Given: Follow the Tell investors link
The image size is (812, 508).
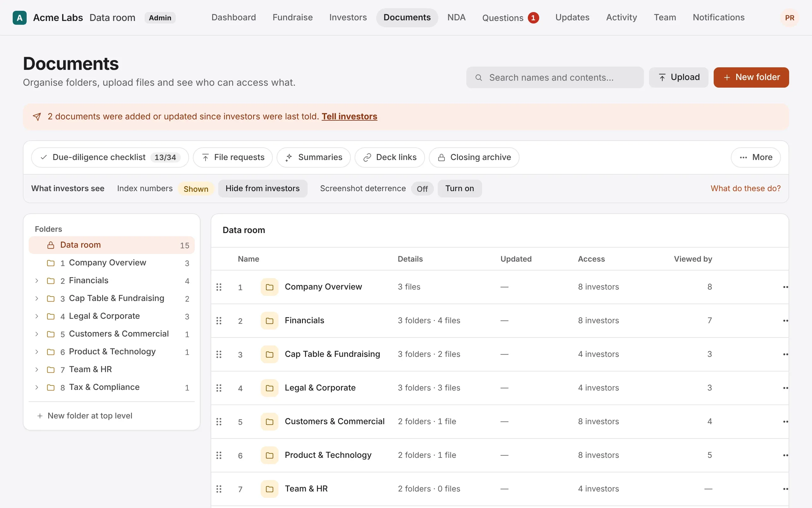Looking at the screenshot, I should point(349,117).
